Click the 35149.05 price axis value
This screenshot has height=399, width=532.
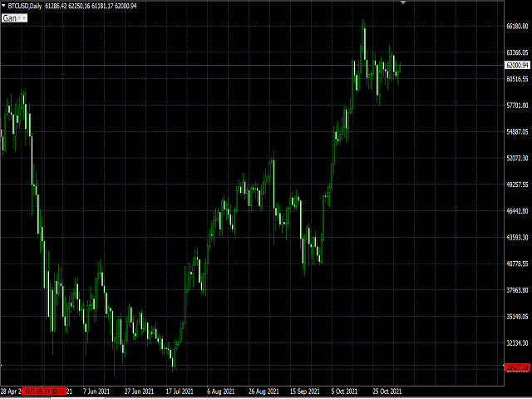pos(517,317)
